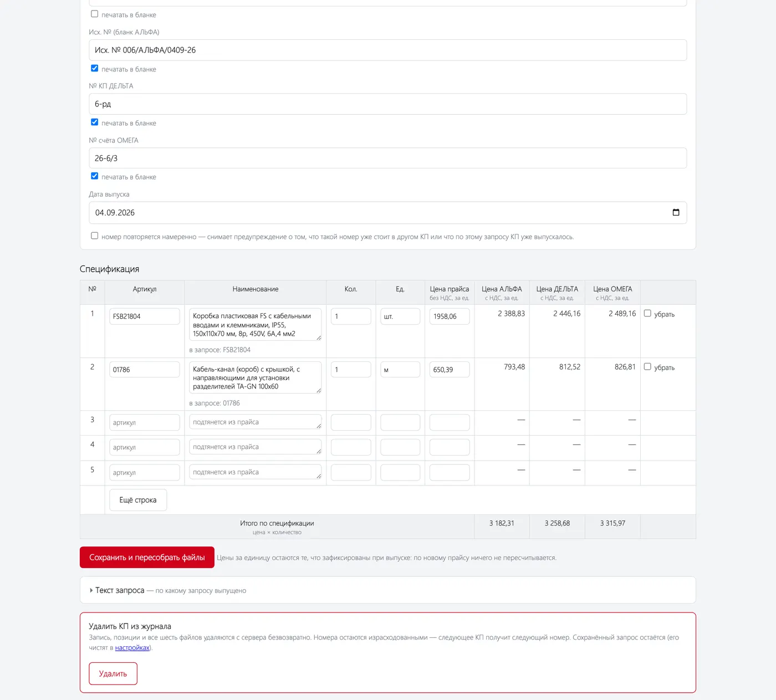The height and width of the screenshot is (700, 776).
Task: Uncheck 'печатать в бланке' under Исх. № АЛЬФА
Action: click(x=95, y=68)
